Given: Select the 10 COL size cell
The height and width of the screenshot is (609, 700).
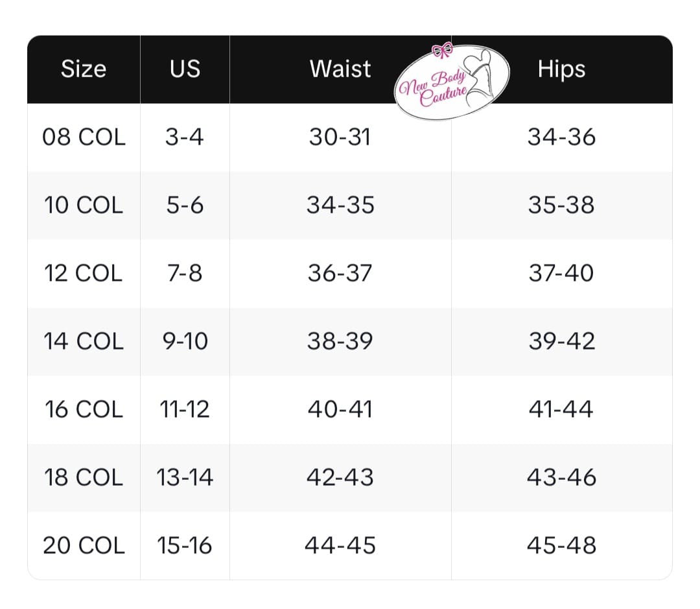Looking at the screenshot, I should pyautogui.click(x=84, y=206).
